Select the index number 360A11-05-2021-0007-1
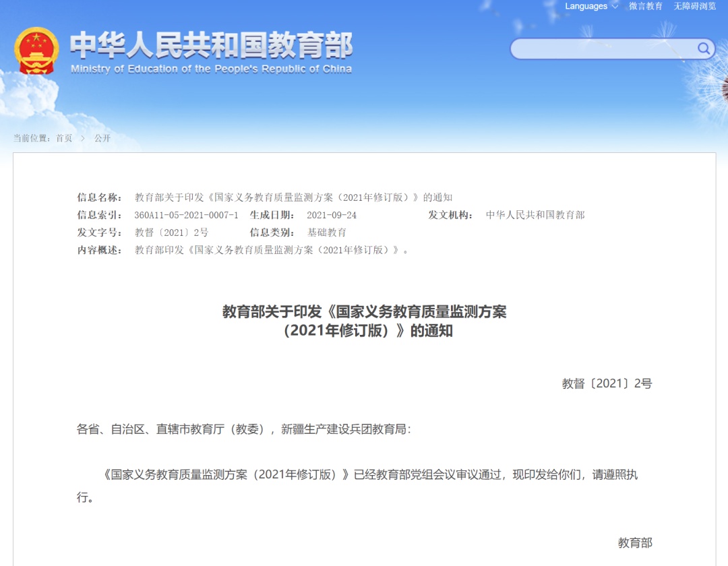The height and width of the screenshot is (566, 728). [x=186, y=215]
